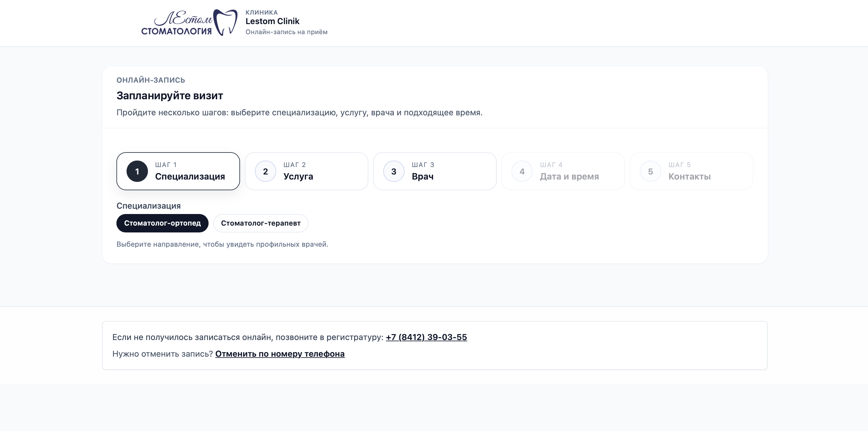Click the step 4 number circle

tap(522, 171)
